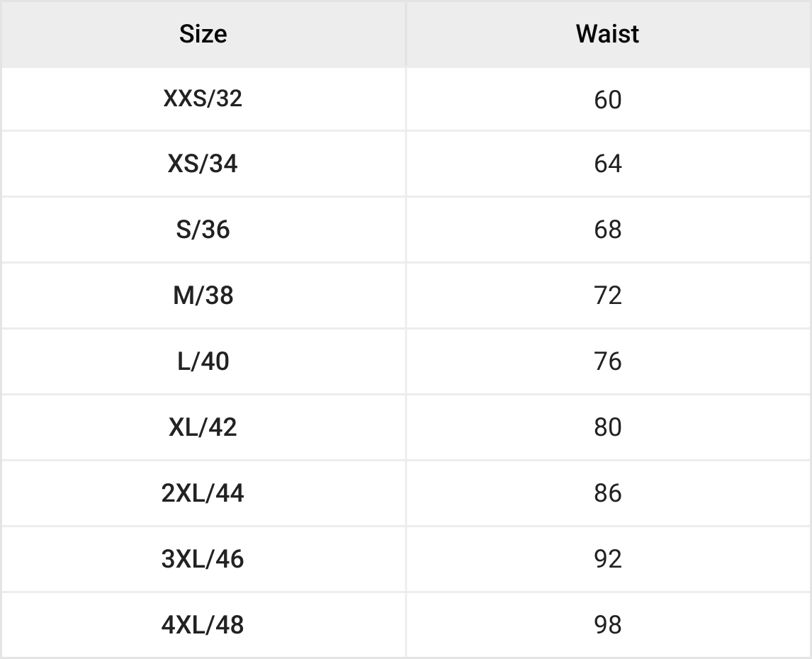Select the XXS/32 size cell
Viewport: 812px width, 659px height.
(203, 98)
